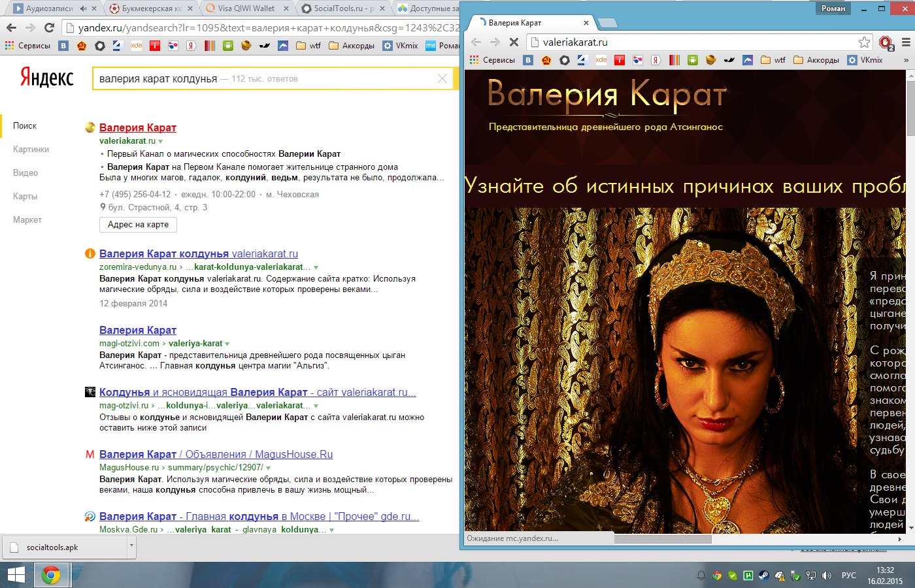The image size is (915, 588).
Task: Expand the dropdown next to magi-otzivi.com result
Action: (x=227, y=344)
